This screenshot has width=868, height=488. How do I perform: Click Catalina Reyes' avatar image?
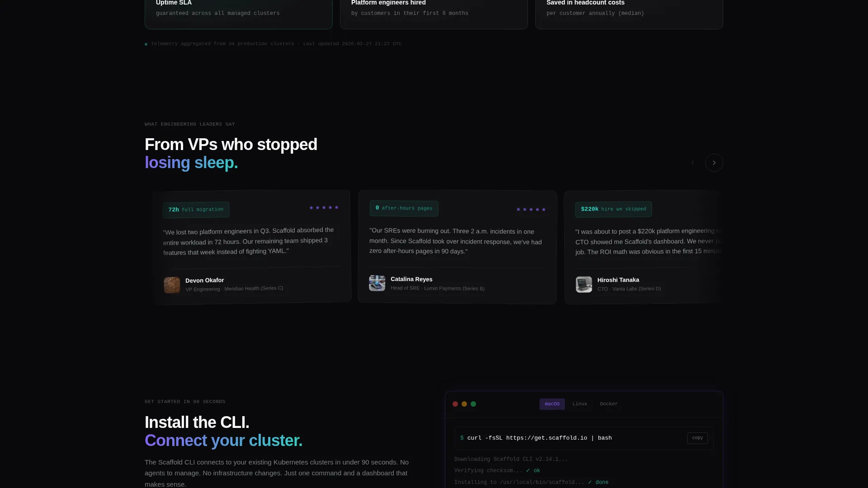pos(377,283)
